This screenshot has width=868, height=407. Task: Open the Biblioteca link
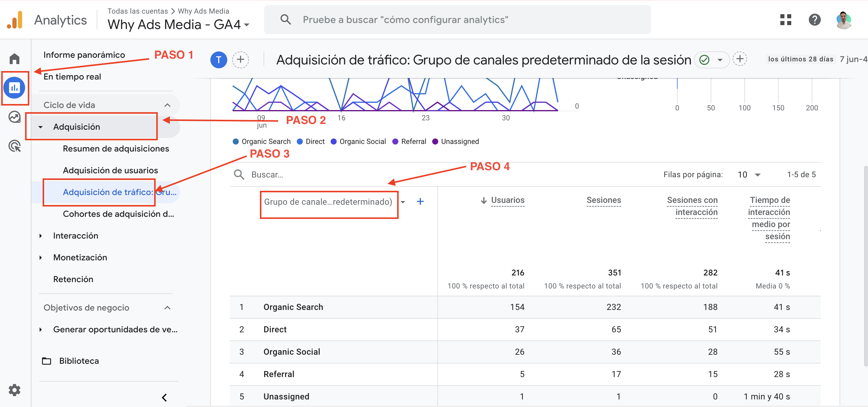click(79, 361)
